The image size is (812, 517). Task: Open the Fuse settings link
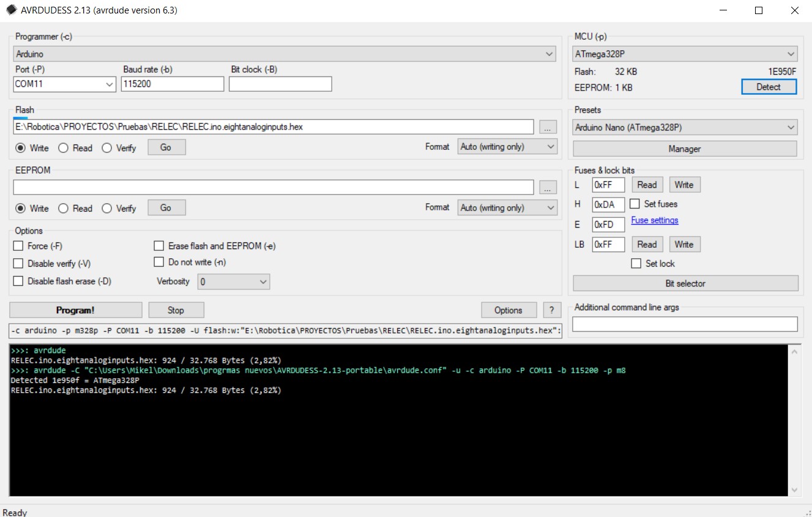coord(654,220)
